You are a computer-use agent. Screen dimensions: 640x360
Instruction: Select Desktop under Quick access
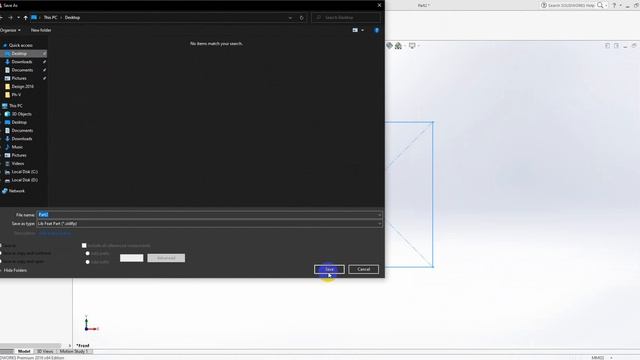(19, 53)
